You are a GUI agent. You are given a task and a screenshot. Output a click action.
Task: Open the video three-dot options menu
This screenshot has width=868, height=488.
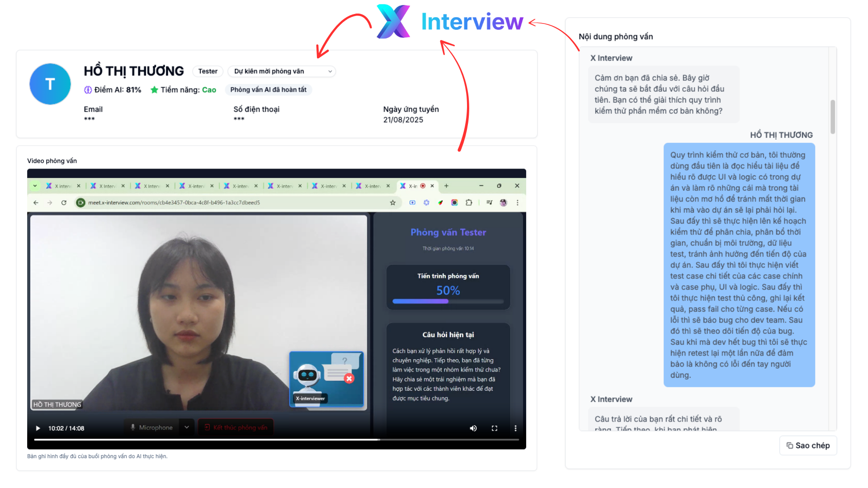coord(515,428)
